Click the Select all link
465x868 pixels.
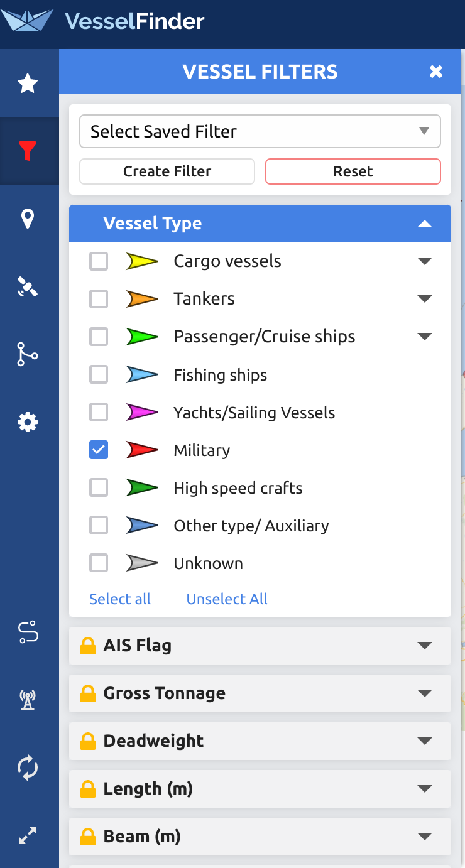point(120,599)
